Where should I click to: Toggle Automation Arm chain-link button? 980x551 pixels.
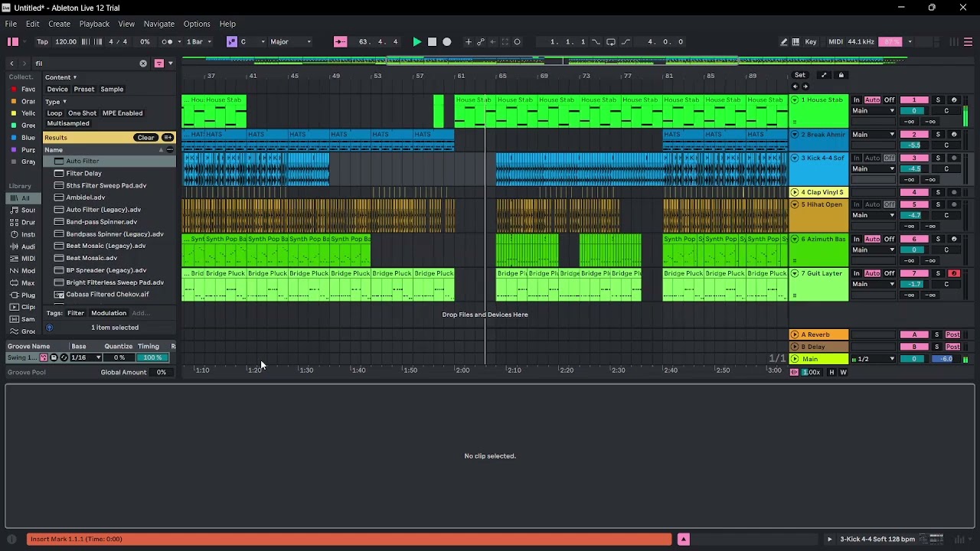point(481,42)
